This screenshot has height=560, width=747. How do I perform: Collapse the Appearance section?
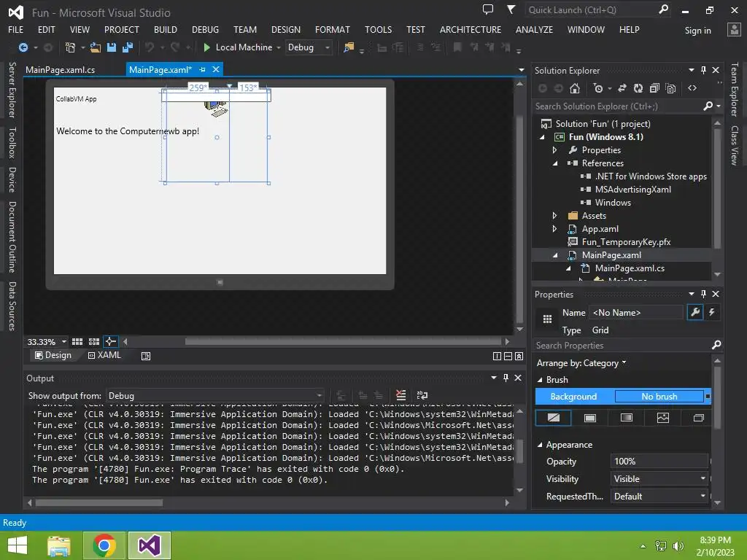(540, 445)
